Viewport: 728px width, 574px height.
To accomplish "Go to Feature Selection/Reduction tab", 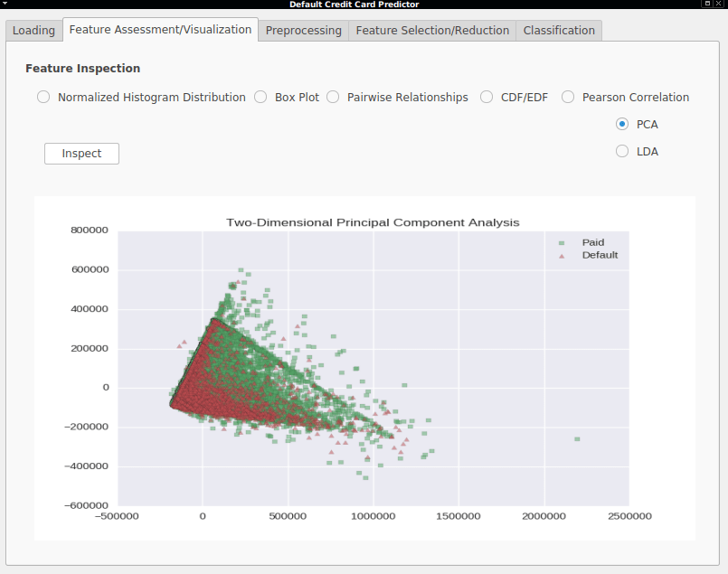I will pyautogui.click(x=432, y=31).
